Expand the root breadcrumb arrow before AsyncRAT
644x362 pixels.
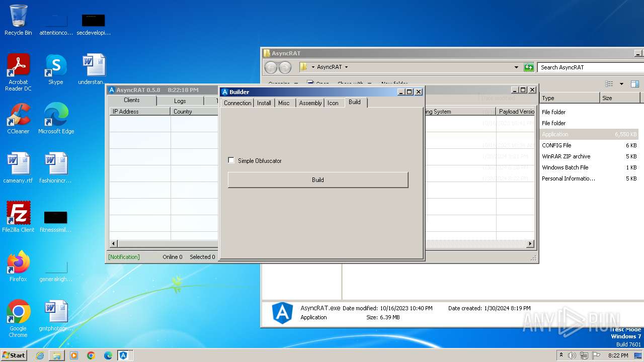pyautogui.click(x=313, y=67)
